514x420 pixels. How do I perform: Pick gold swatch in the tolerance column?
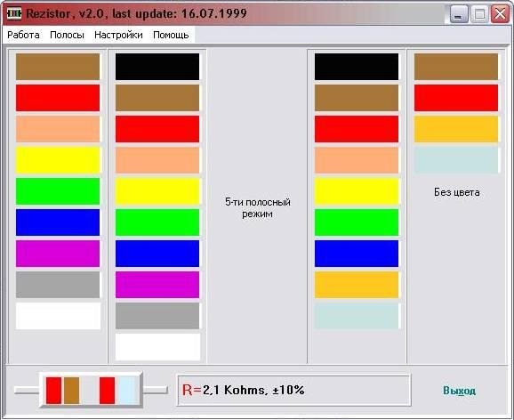(x=456, y=129)
